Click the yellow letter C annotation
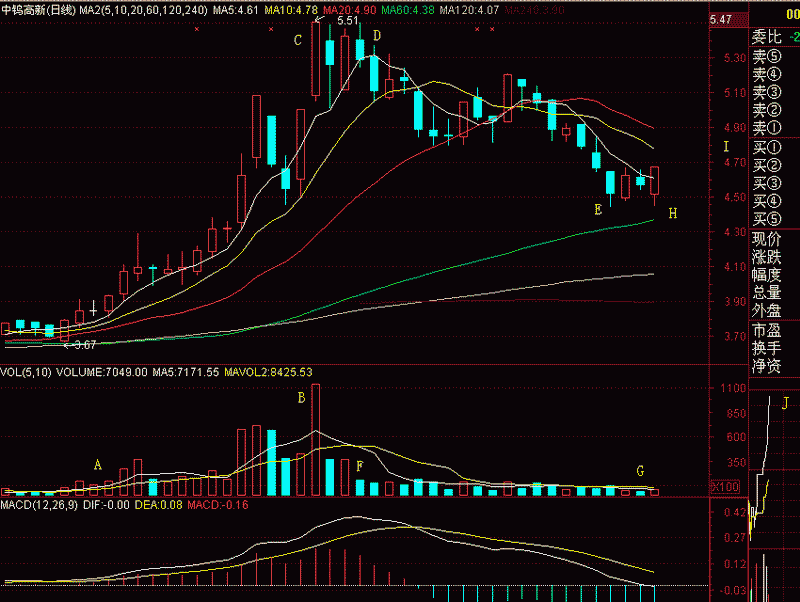 297,41
